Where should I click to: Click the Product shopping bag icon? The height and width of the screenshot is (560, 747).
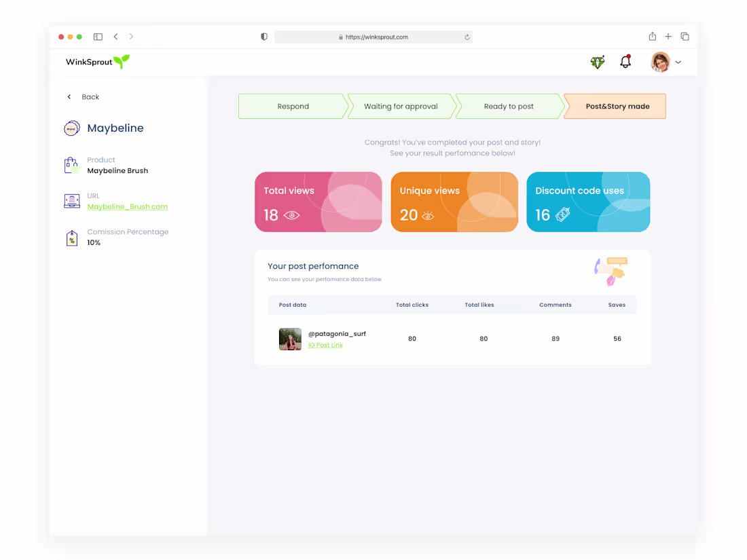click(71, 165)
